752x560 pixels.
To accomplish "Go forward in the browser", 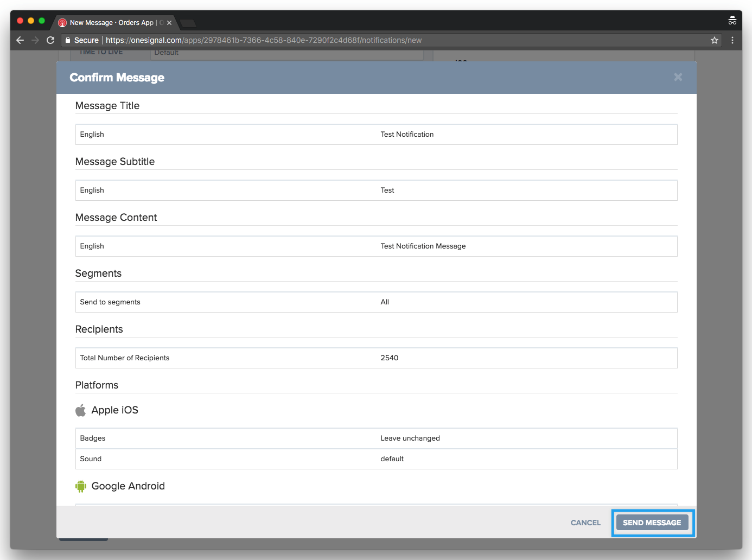I will point(35,40).
